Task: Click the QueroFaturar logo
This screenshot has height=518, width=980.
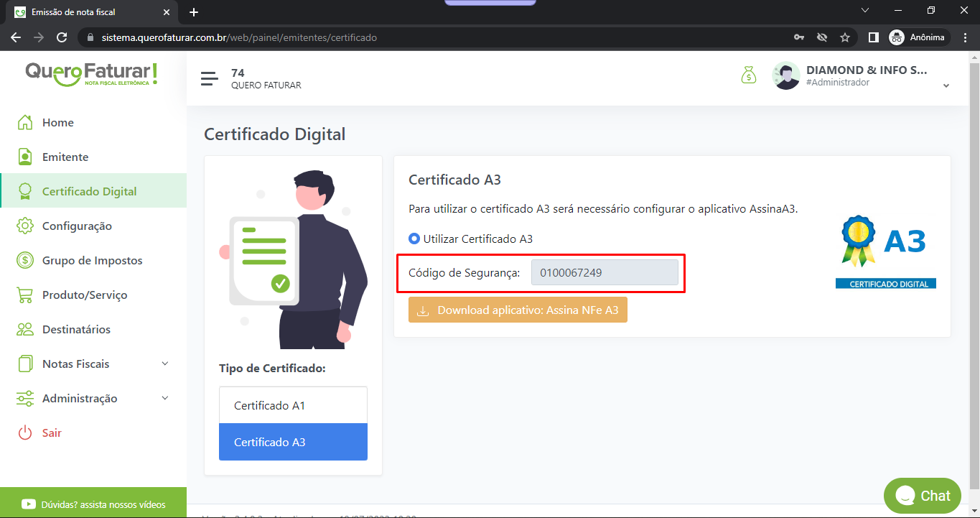Action: [92, 73]
